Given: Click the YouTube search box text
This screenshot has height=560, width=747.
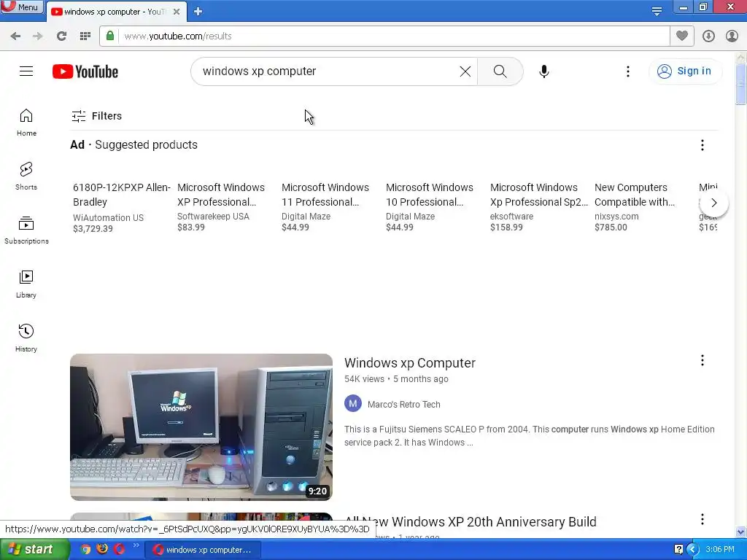Looking at the screenshot, I should [260, 71].
